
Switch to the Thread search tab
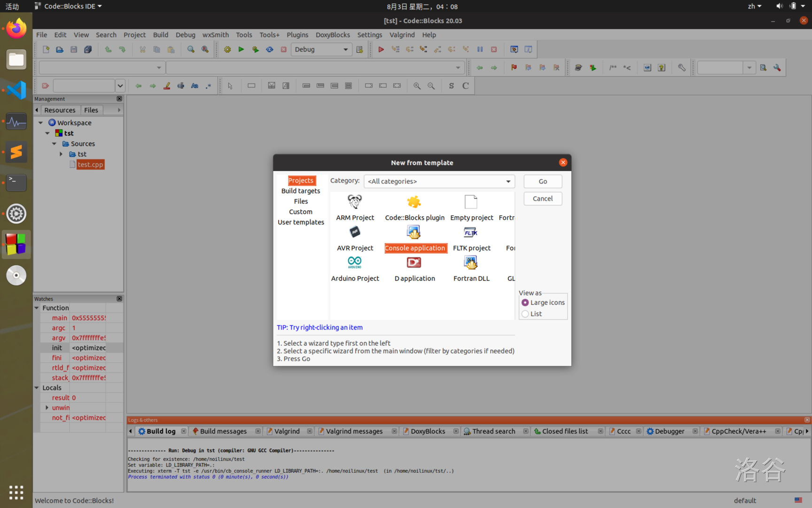pos(493,431)
